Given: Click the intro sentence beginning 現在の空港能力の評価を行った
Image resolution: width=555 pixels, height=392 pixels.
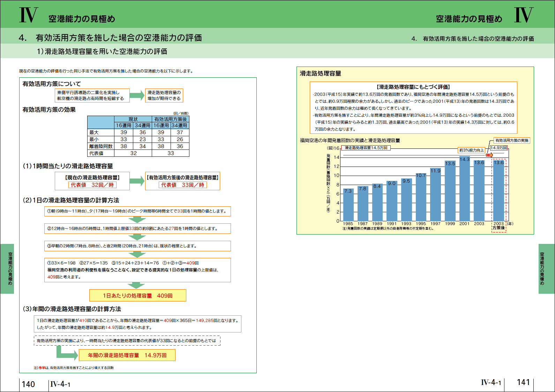Looking at the screenshot, I should [106, 71].
